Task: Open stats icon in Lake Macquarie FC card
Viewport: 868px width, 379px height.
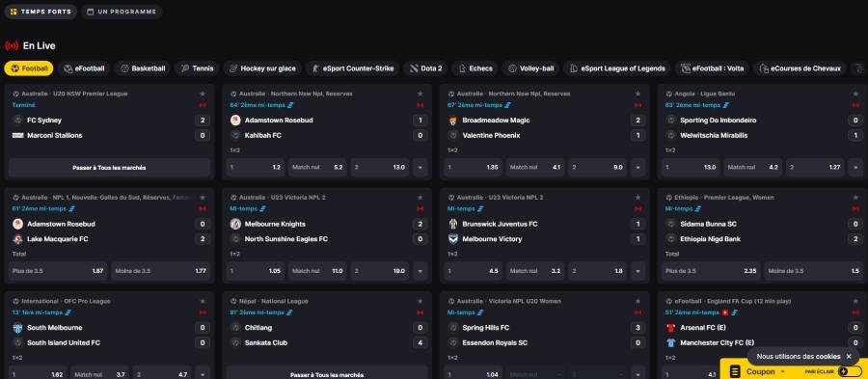Action: pos(72,208)
